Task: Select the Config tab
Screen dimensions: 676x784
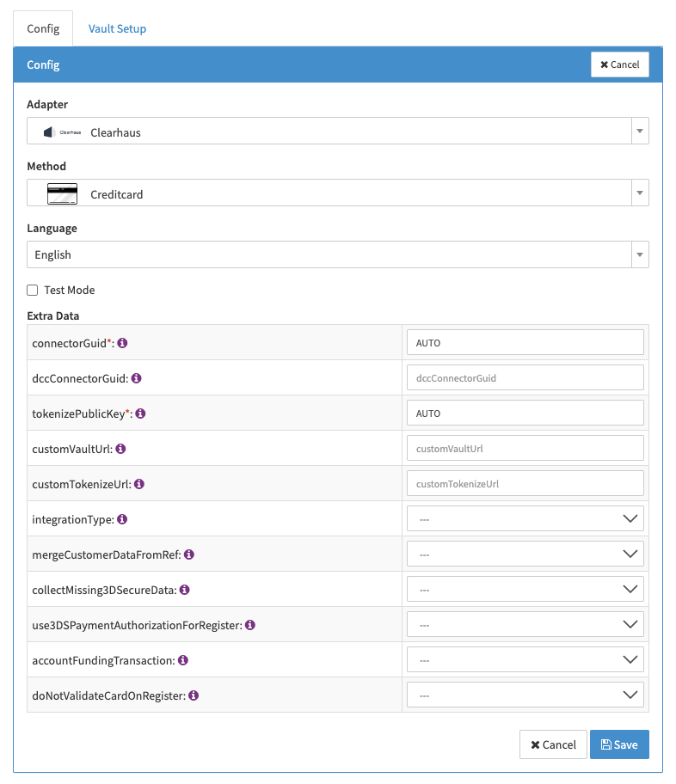Action: click(x=43, y=29)
